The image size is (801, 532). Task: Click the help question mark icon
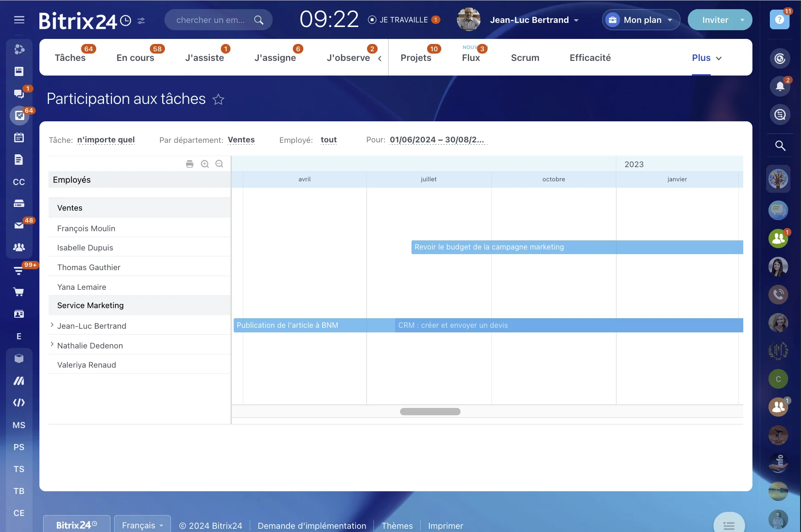point(779,20)
